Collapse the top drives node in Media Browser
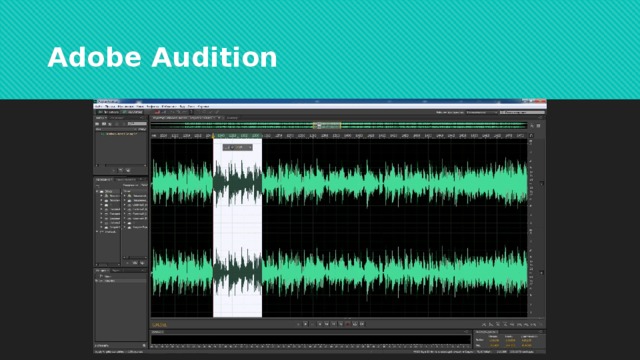The height and width of the screenshot is (360, 640). 97,191
